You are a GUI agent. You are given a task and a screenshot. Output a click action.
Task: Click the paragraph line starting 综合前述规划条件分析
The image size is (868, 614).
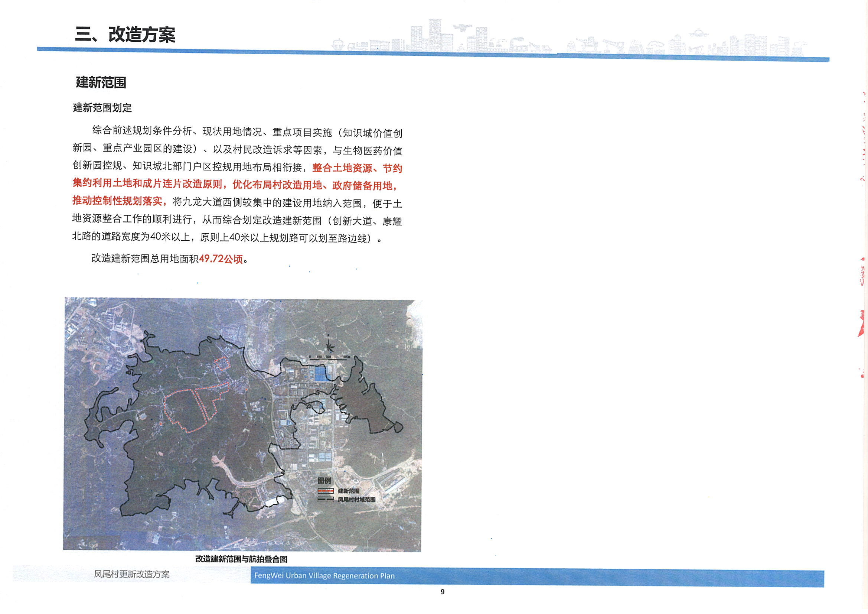point(247,132)
